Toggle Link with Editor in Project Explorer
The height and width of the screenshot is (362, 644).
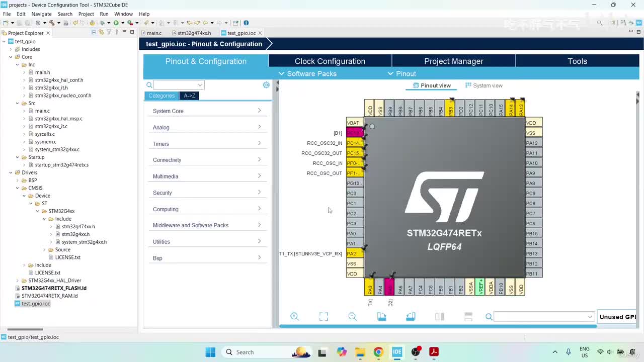101,32
